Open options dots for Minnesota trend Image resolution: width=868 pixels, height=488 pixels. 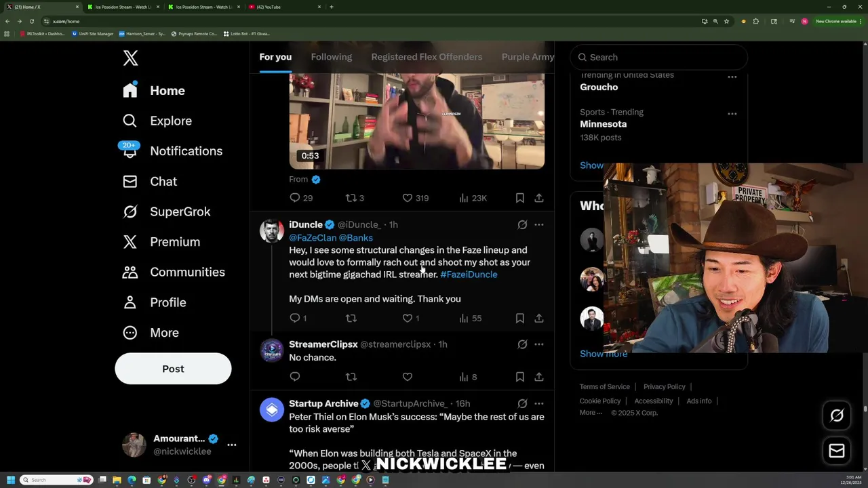point(732,113)
